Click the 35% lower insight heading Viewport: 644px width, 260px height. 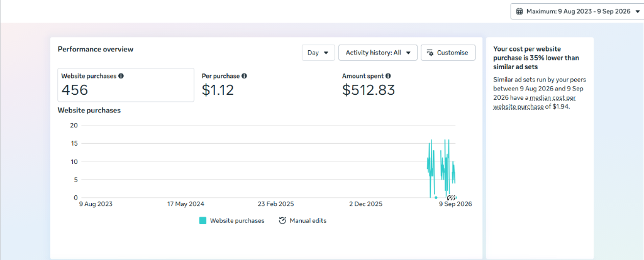tap(536, 58)
